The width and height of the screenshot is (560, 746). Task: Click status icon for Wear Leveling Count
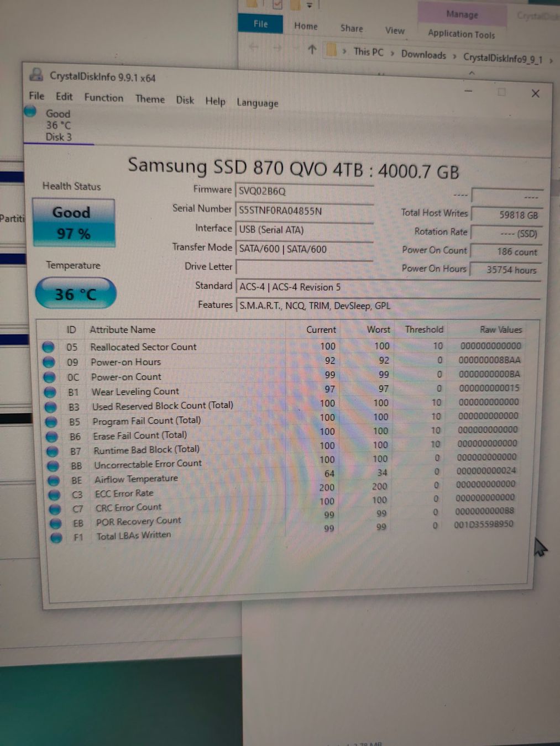point(50,392)
